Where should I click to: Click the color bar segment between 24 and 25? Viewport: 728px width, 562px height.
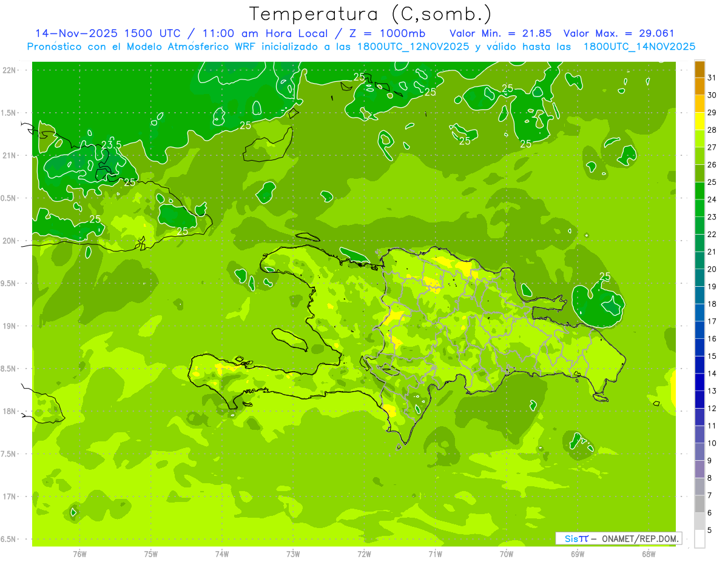(699, 191)
